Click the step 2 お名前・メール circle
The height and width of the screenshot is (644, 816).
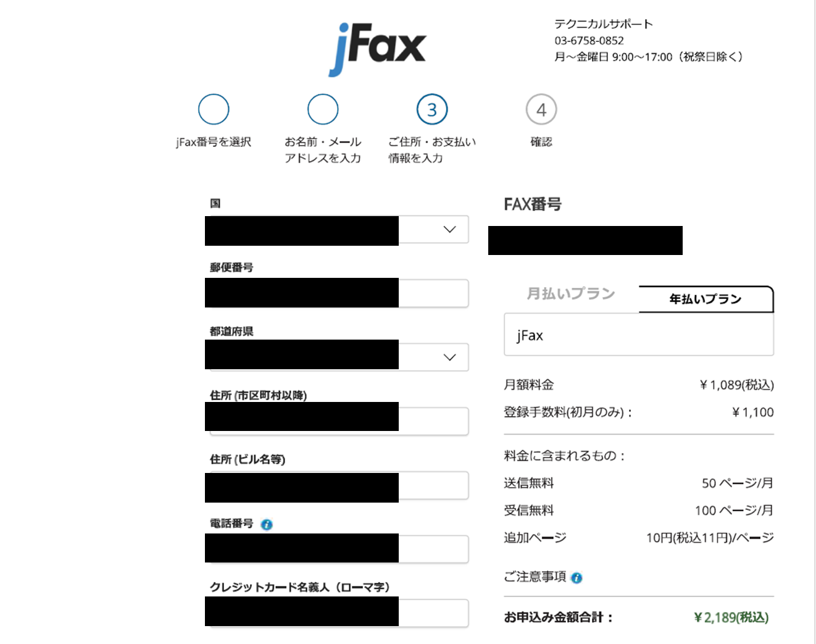(323, 109)
